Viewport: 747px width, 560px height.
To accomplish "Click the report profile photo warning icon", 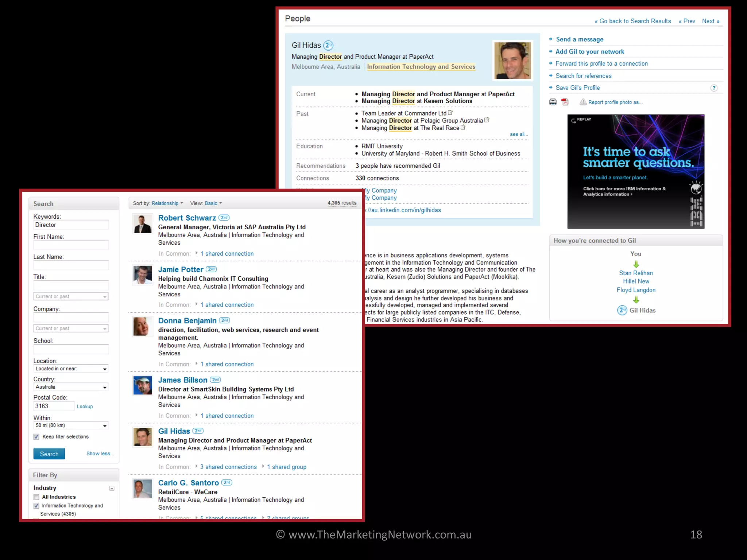I will 583,102.
